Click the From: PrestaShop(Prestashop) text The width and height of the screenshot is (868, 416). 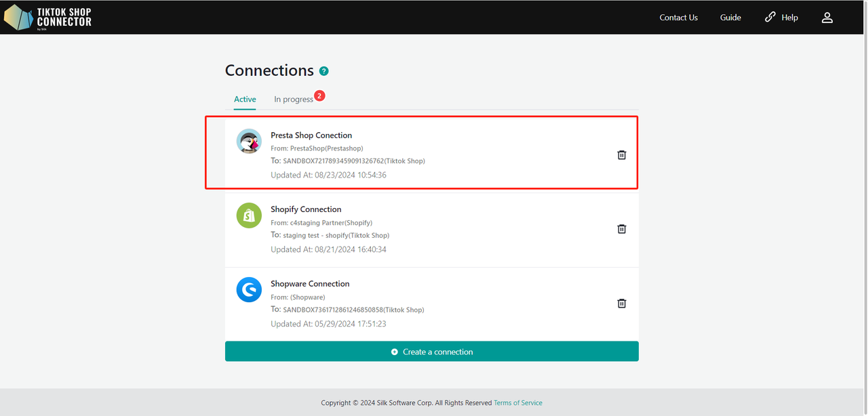pos(317,148)
